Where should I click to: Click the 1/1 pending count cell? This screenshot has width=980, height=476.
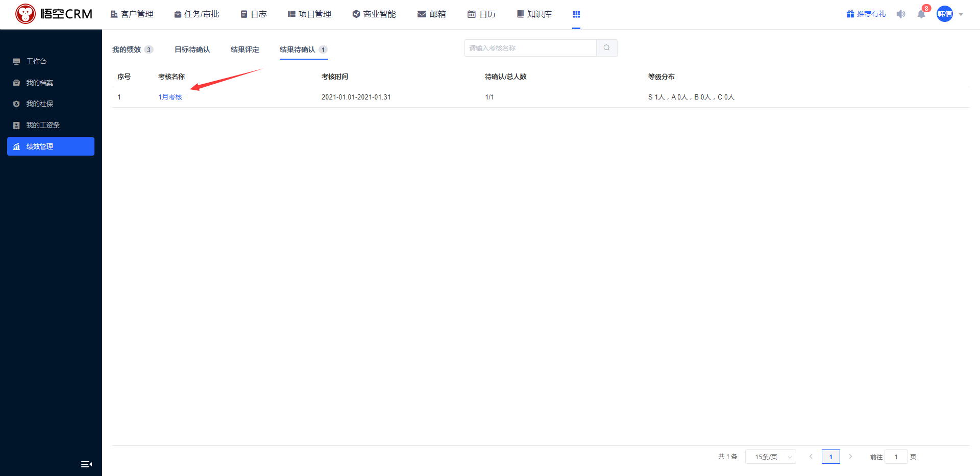point(489,97)
